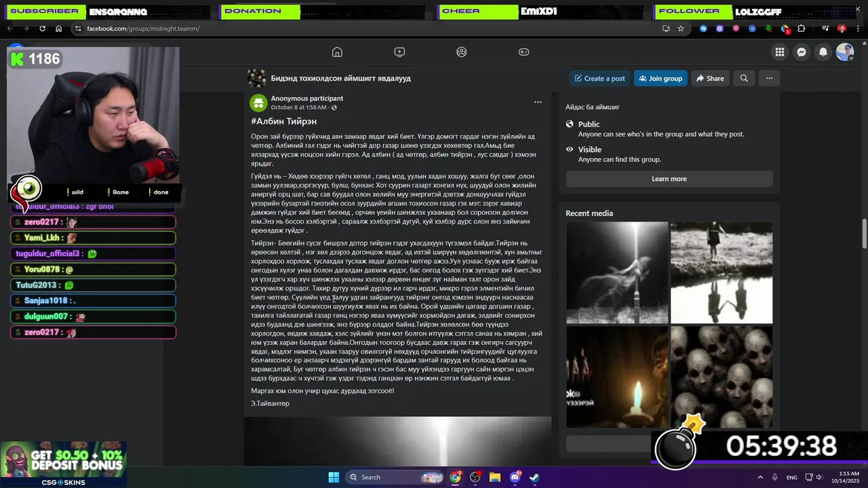
Task: Open the post's three-dot options menu
Action: pos(538,102)
